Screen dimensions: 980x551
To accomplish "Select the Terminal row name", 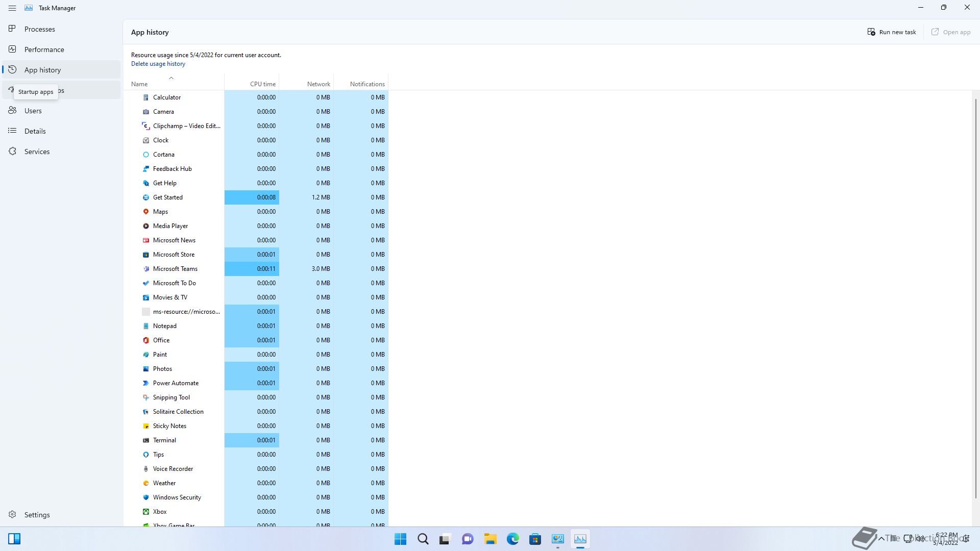I will (164, 440).
